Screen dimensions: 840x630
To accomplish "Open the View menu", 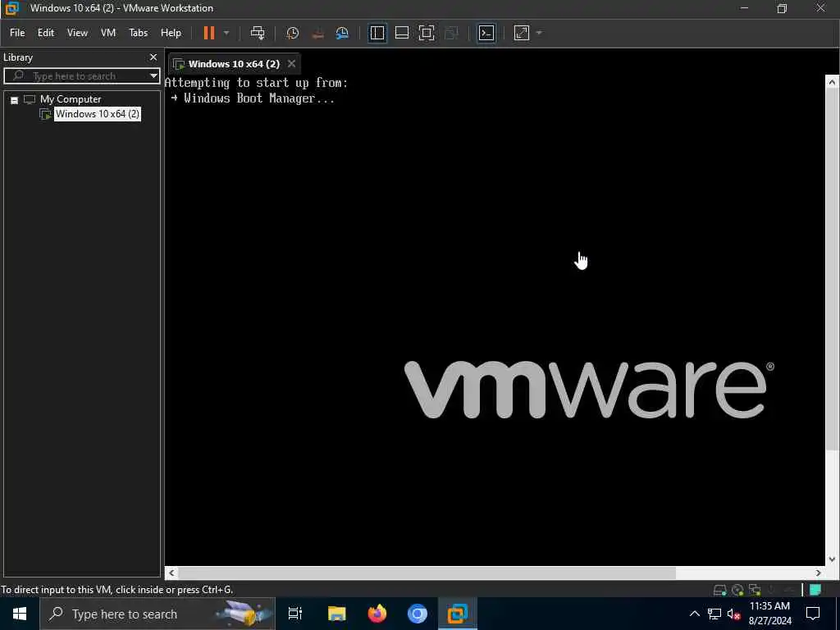I will 77,33.
